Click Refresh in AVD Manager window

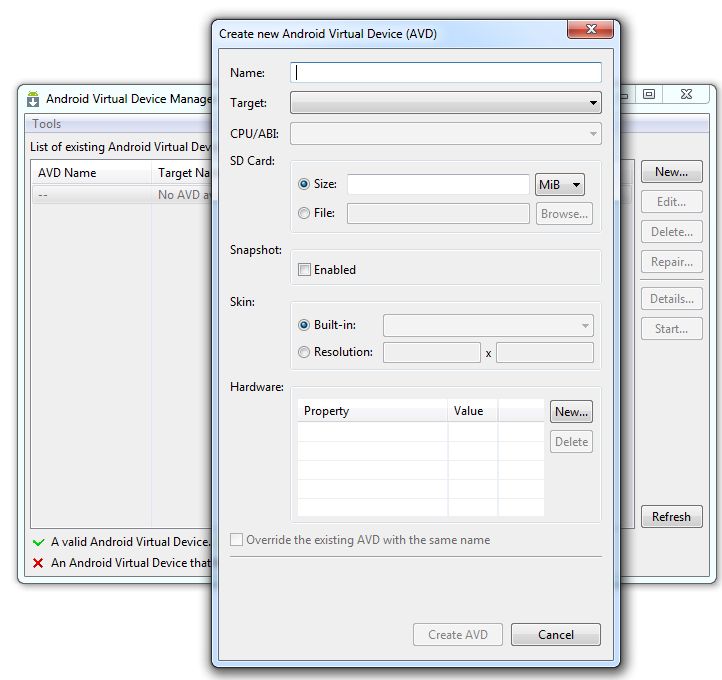tap(671, 517)
